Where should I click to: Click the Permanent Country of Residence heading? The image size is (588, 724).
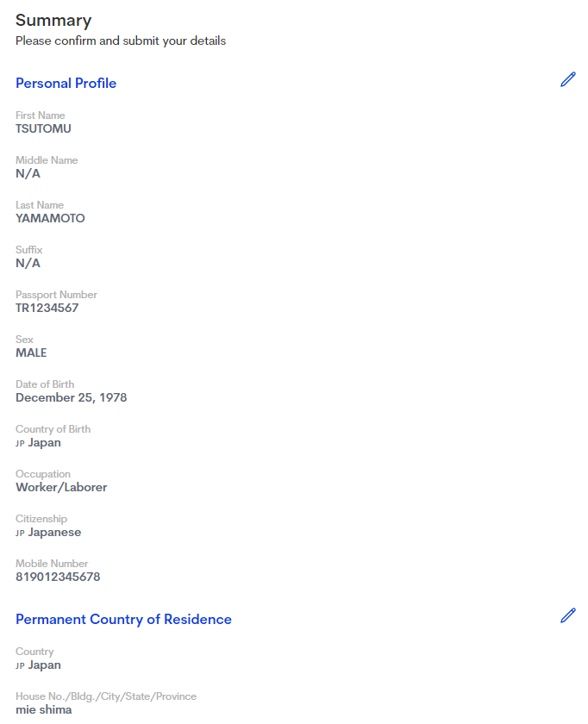pyautogui.click(x=123, y=620)
